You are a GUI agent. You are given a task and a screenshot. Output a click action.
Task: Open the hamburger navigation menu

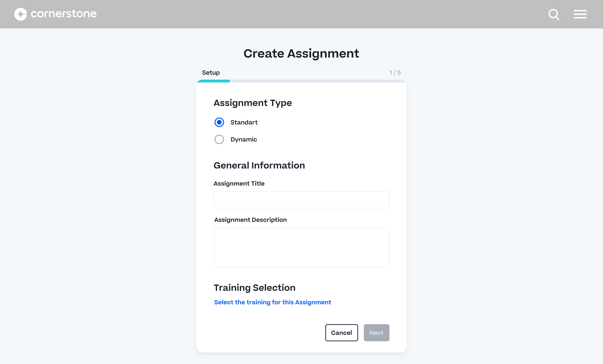click(580, 14)
